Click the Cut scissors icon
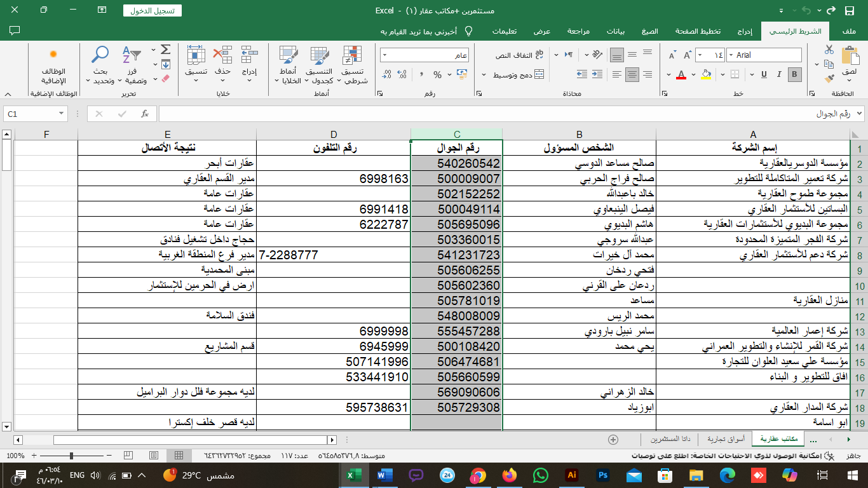 pyautogui.click(x=829, y=50)
